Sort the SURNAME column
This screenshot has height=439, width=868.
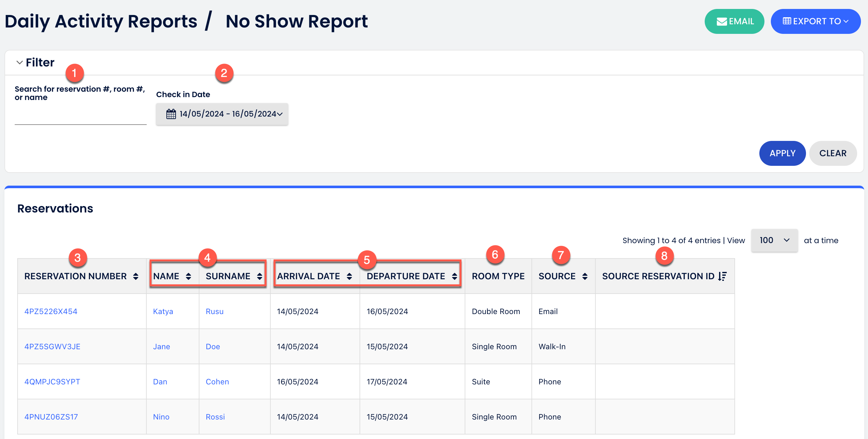(260, 276)
